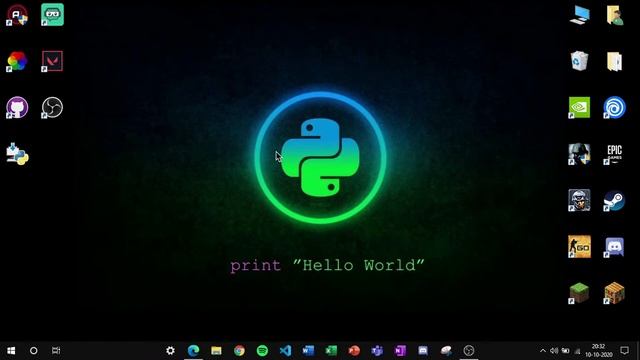Open the volume control in system tray

(554, 351)
